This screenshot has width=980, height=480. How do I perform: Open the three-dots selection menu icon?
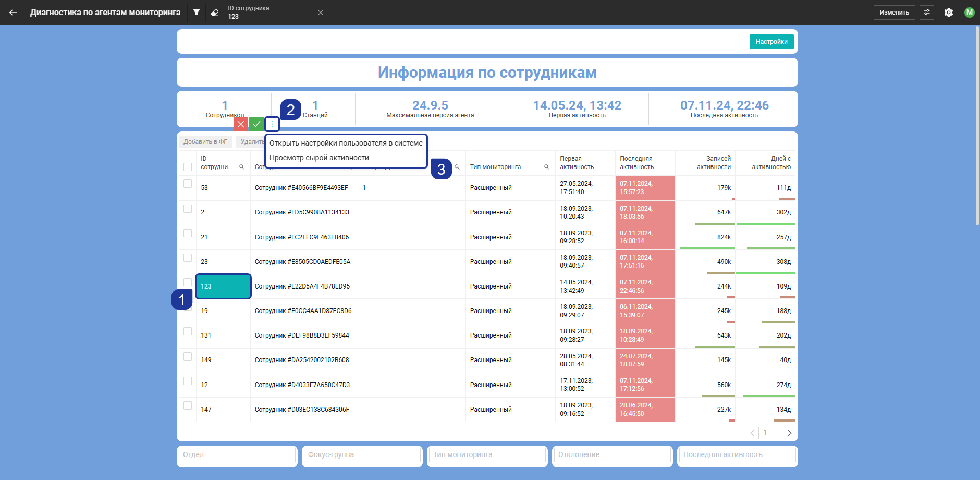point(272,124)
